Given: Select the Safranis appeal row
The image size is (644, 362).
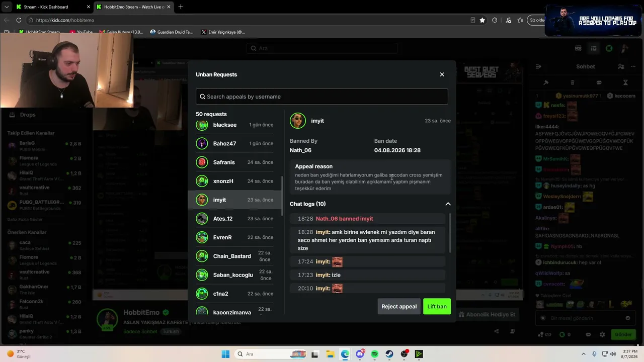Looking at the screenshot, I should [x=234, y=162].
